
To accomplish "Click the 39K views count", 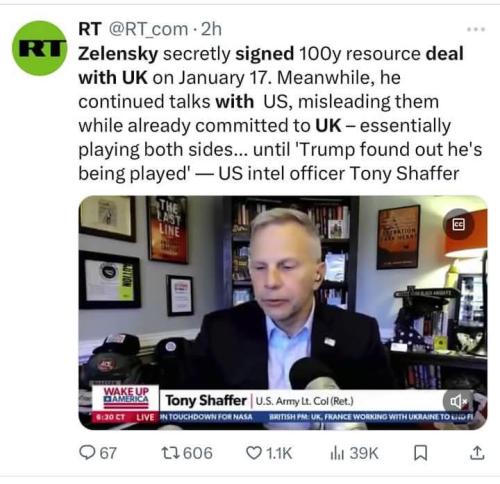I will (x=364, y=453).
